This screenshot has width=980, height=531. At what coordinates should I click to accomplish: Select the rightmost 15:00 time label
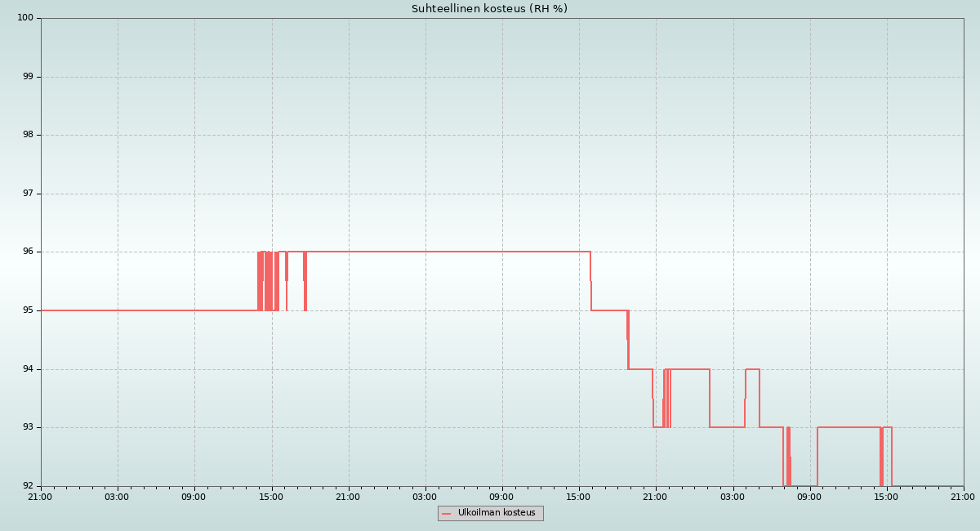click(886, 497)
